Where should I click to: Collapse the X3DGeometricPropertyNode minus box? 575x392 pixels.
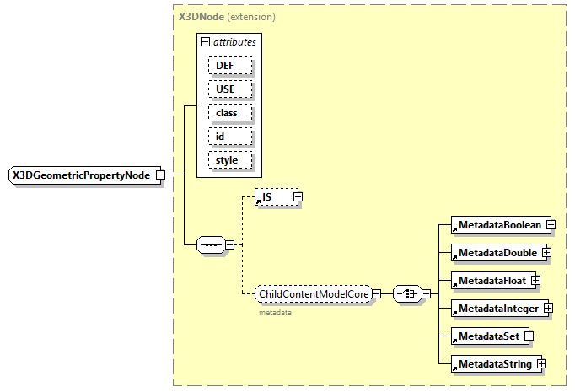(160, 175)
